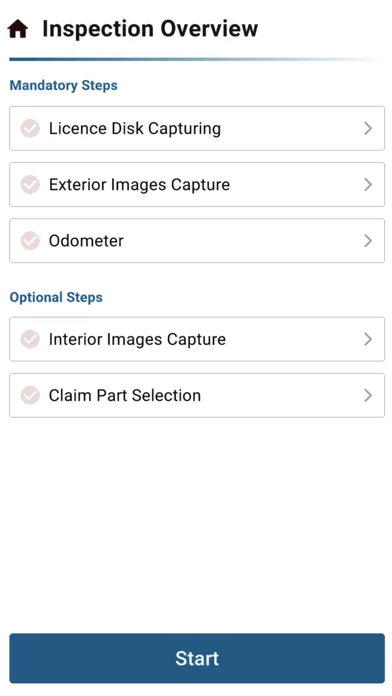Select the Licence Disk Capturing step

tap(197, 128)
